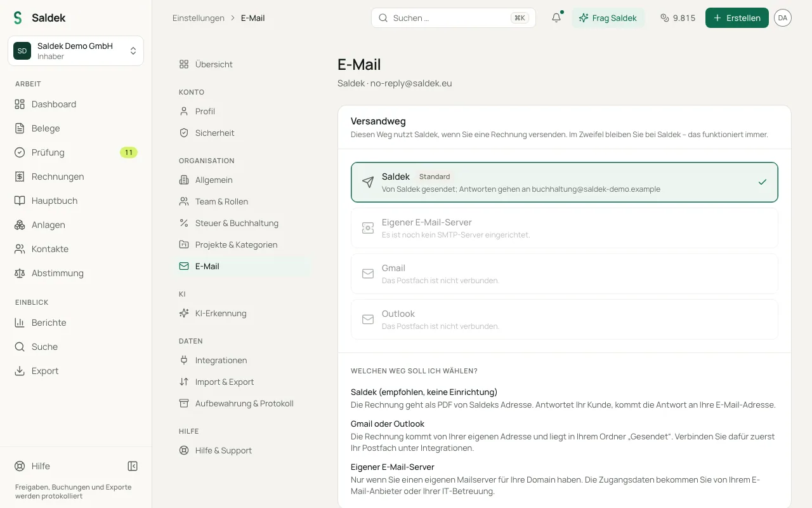This screenshot has width=812, height=508.
Task: Click the E-Mail settings menu item
Action: 241,266
